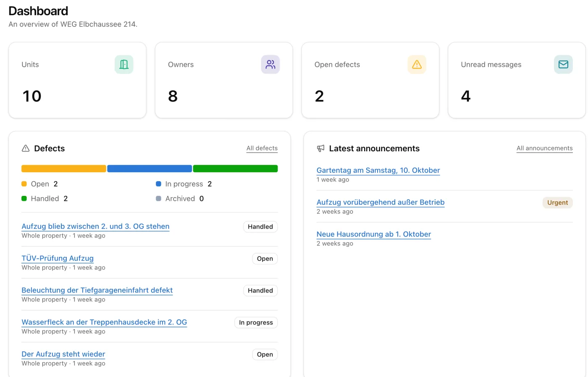The width and height of the screenshot is (588, 377).
Task: Click the In progress legend entry
Action: click(x=184, y=184)
